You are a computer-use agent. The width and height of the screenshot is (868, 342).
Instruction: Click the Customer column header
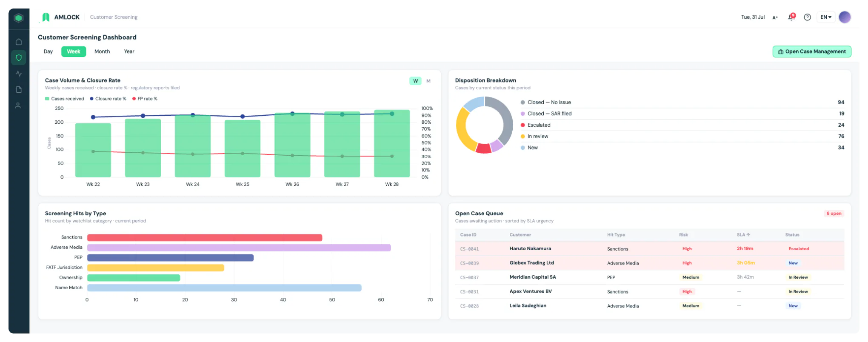pyautogui.click(x=520, y=235)
